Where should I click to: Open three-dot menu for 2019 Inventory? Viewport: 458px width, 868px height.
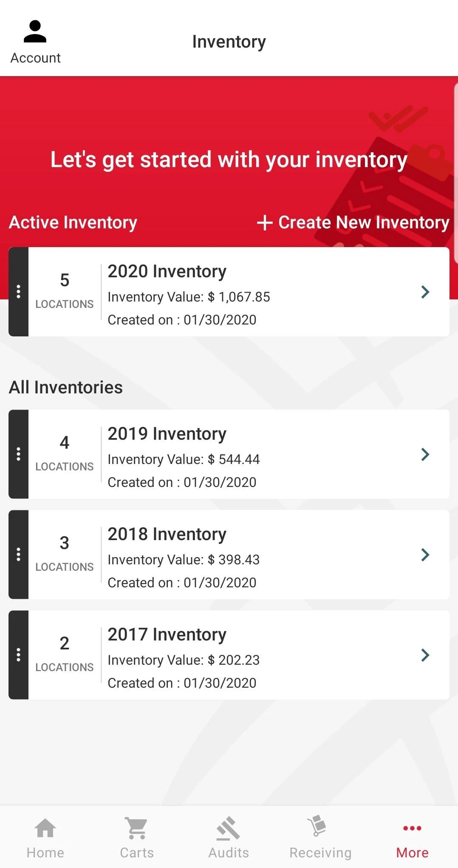click(x=18, y=454)
